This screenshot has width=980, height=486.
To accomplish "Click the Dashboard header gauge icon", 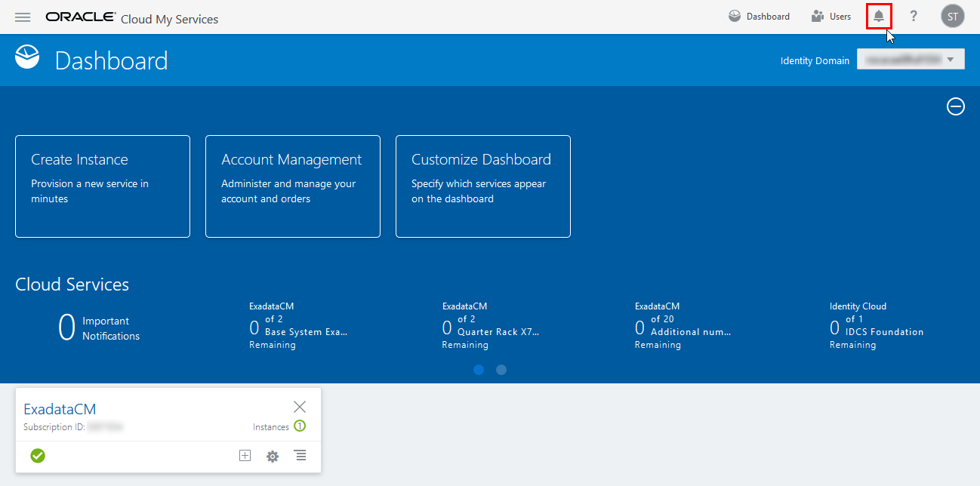I will (27, 57).
